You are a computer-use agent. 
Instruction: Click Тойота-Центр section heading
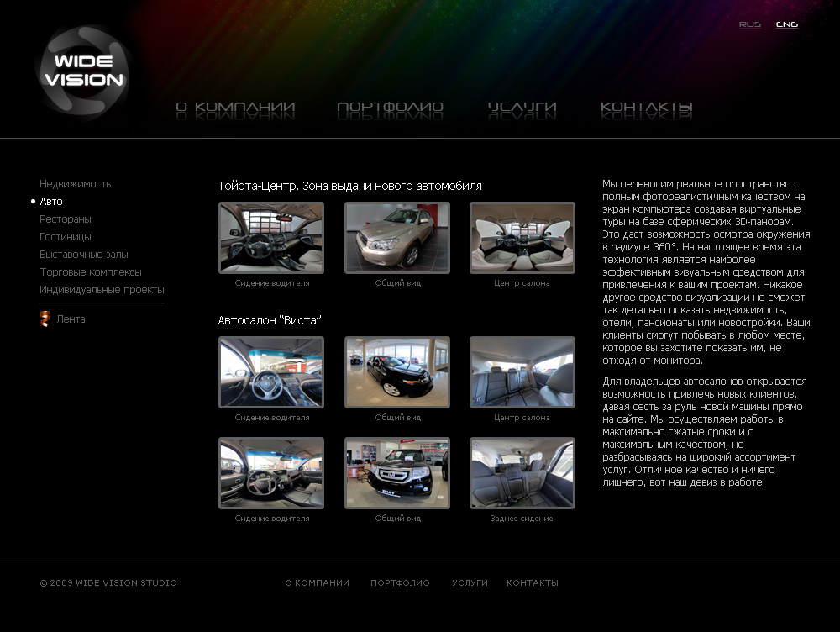[x=349, y=186]
